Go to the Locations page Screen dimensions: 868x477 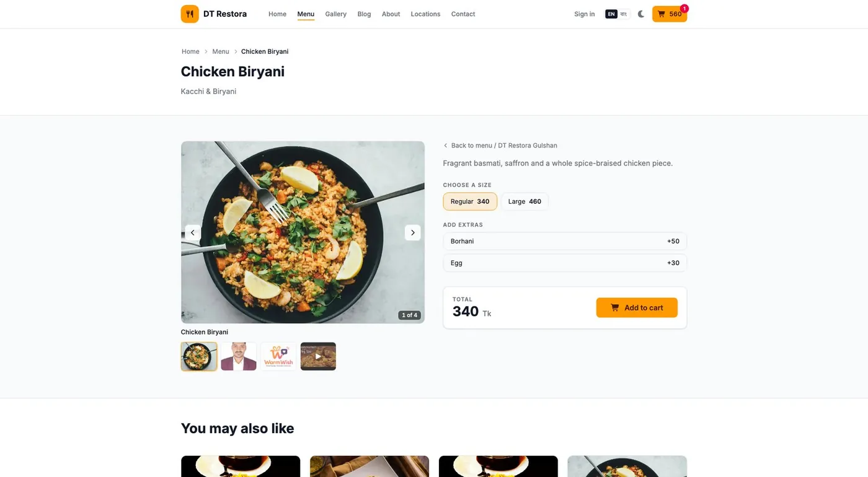click(x=425, y=14)
